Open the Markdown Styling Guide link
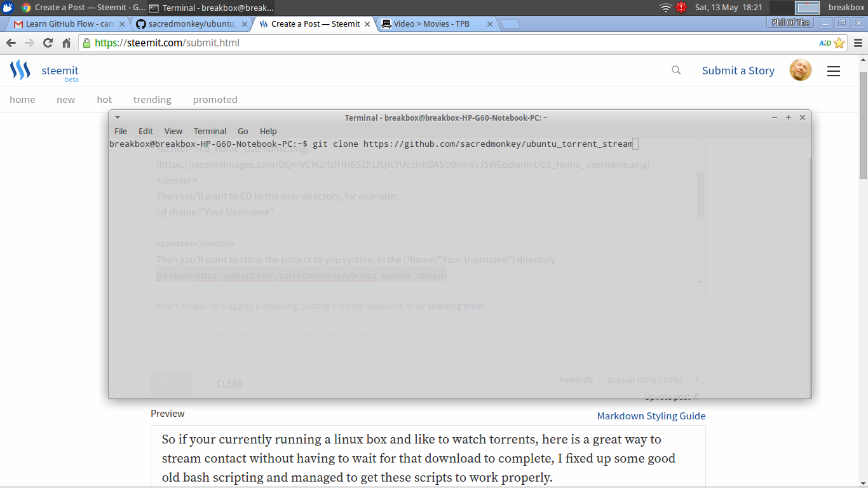 click(651, 416)
